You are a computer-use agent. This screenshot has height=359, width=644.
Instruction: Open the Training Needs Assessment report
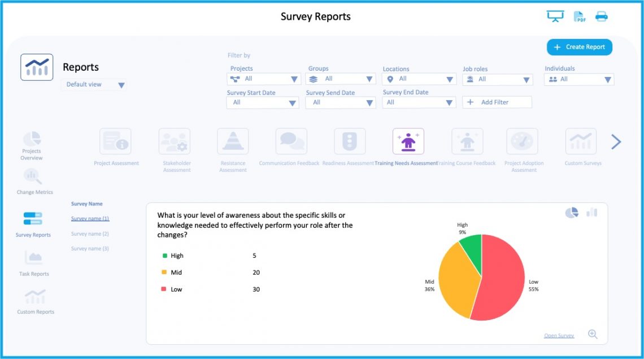coord(408,141)
